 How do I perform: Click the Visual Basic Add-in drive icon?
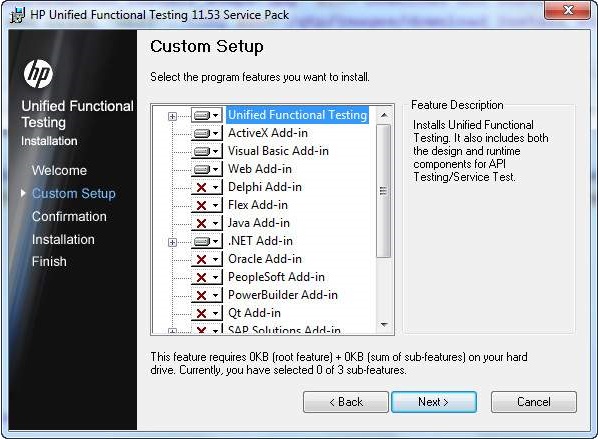pos(203,151)
